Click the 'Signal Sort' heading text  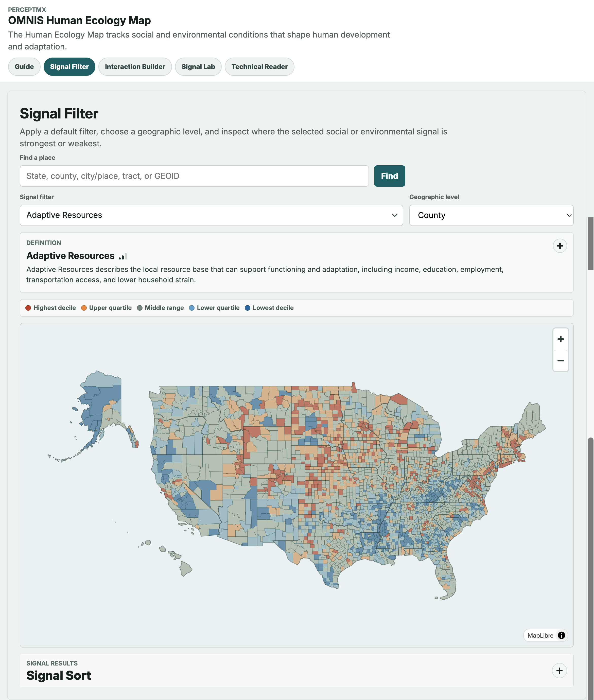coord(59,675)
